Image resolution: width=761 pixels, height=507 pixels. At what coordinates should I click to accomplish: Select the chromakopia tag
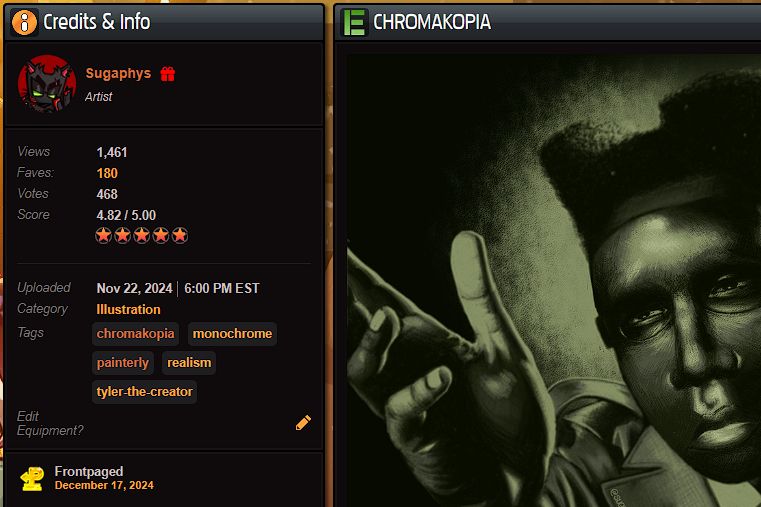[135, 334]
